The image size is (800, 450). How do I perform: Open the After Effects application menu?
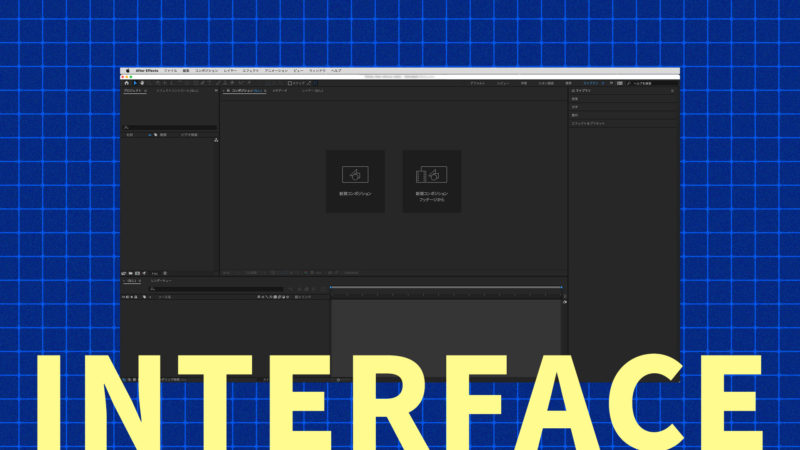pos(147,71)
